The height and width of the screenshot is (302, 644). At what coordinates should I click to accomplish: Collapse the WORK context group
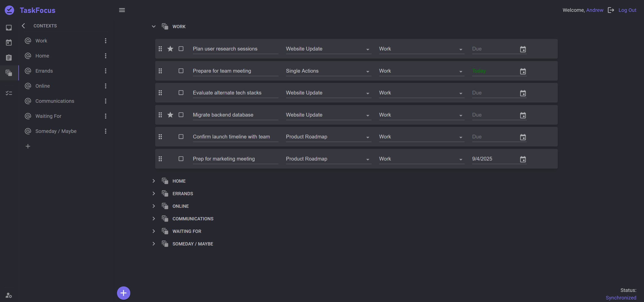pos(154,26)
